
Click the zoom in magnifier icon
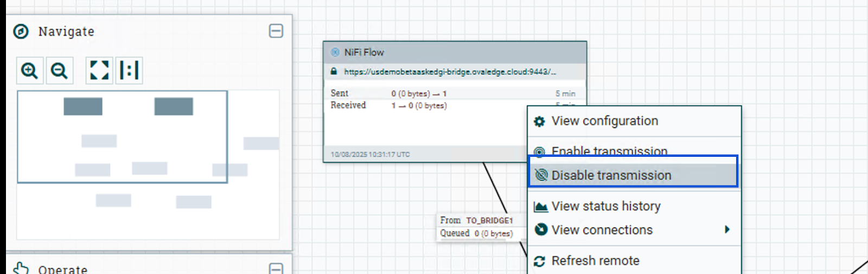pyautogui.click(x=29, y=71)
